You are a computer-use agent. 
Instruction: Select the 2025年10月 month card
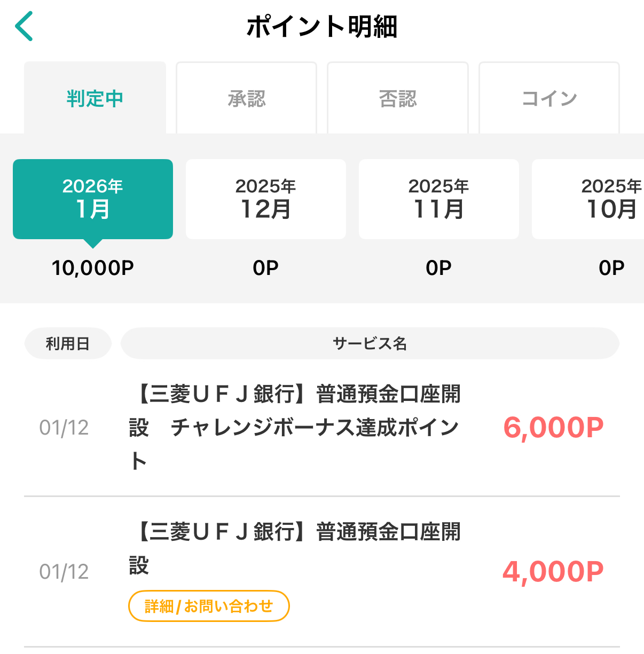point(593,199)
